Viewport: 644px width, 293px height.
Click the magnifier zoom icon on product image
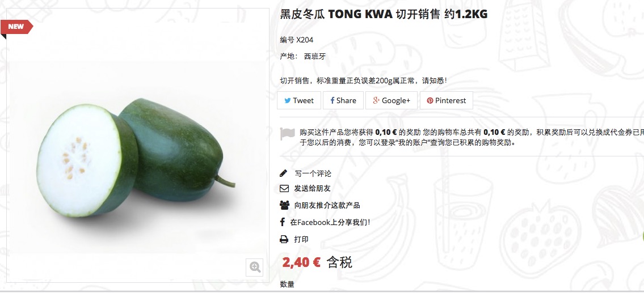pyautogui.click(x=255, y=267)
